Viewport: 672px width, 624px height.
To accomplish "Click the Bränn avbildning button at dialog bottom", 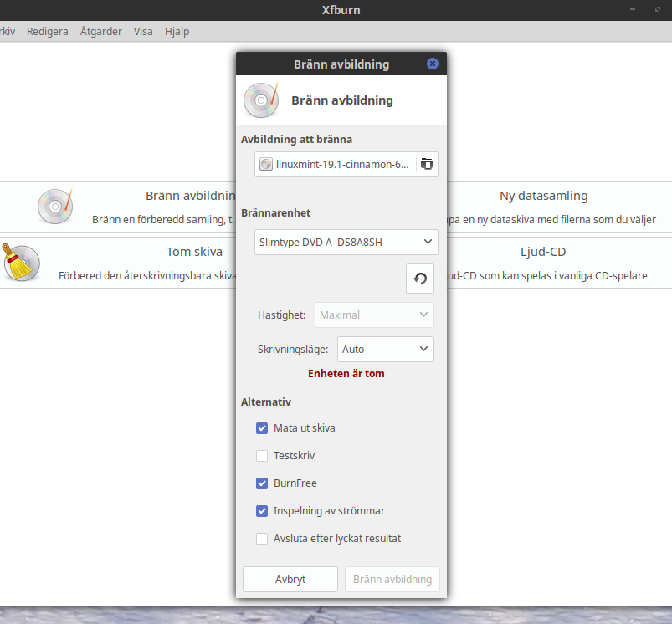I will [392, 580].
